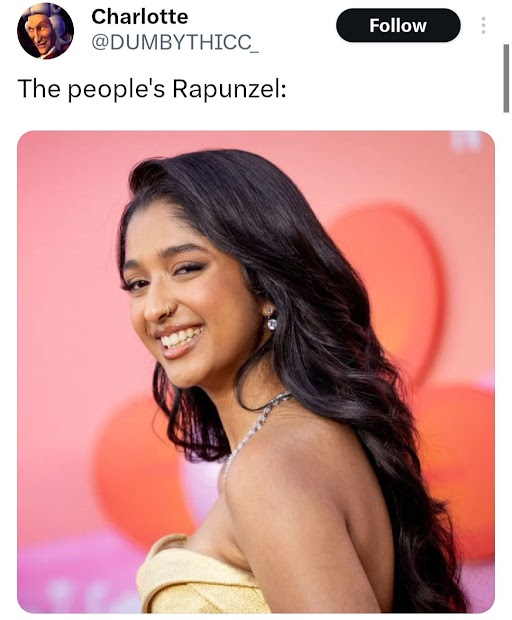Click the scrollbar thumb on the right edge

[506, 78]
